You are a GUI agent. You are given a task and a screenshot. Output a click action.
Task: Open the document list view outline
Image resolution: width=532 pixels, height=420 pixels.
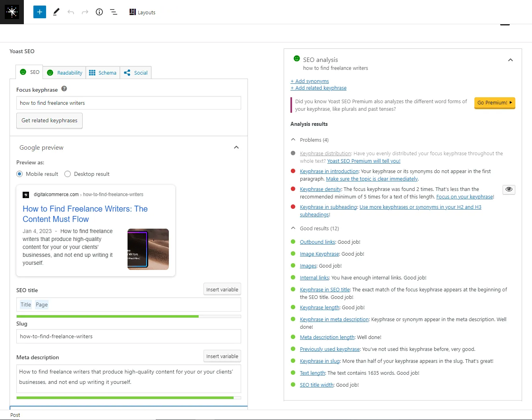point(114,12)
